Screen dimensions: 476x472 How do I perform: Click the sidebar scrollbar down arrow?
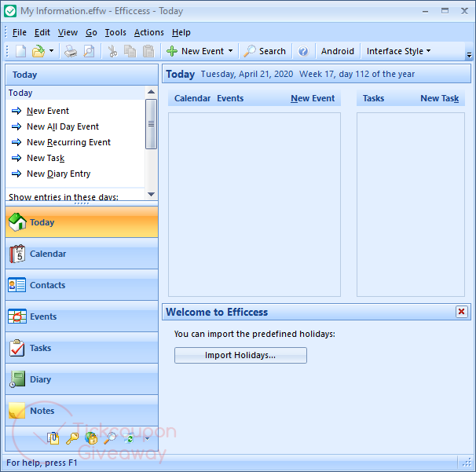(x=151, y=194)
